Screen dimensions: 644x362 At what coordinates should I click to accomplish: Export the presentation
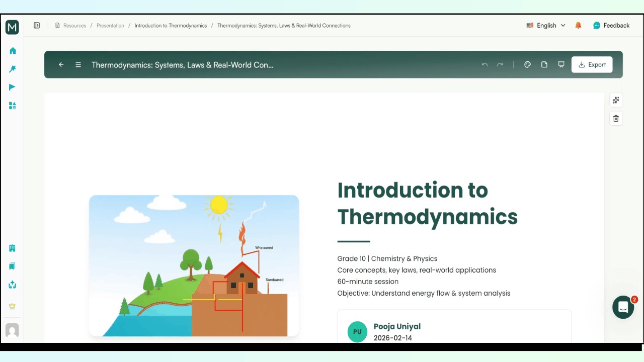pyautogui.click(x=592, y=64)
